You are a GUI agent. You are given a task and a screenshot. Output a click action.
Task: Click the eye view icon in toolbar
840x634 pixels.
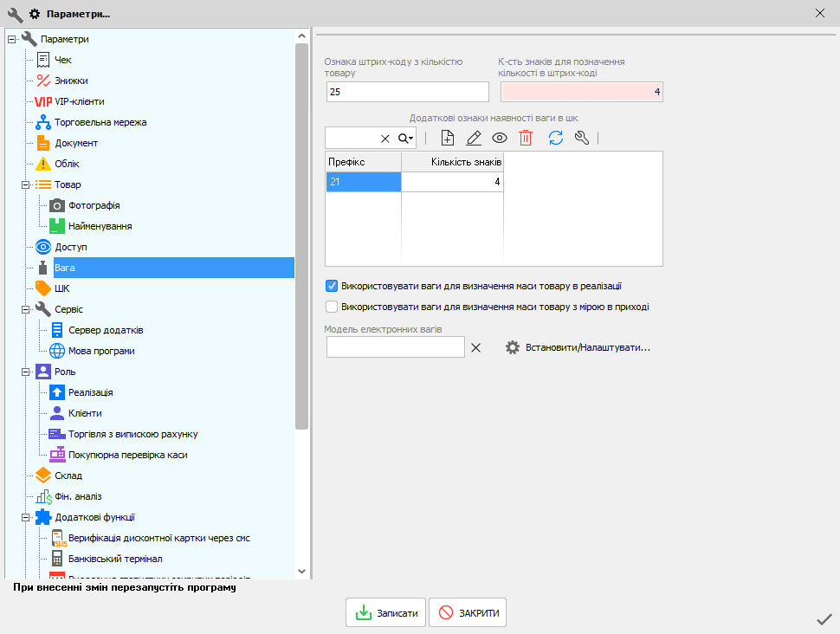point(500,138)
